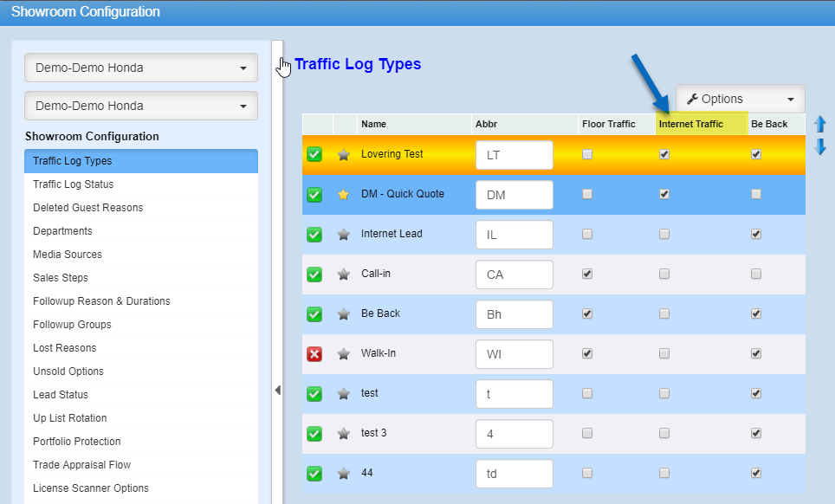Click the gray star beside test 3
835x504 pixels.
(x=344, y=433)
